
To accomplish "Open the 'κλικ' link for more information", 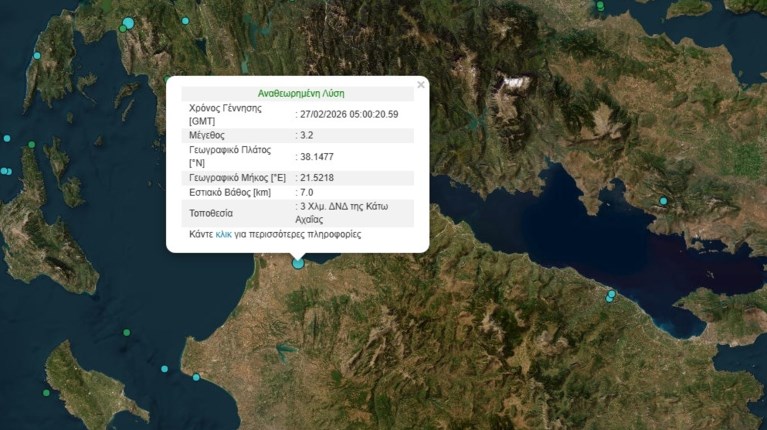I will click(223, 234).
